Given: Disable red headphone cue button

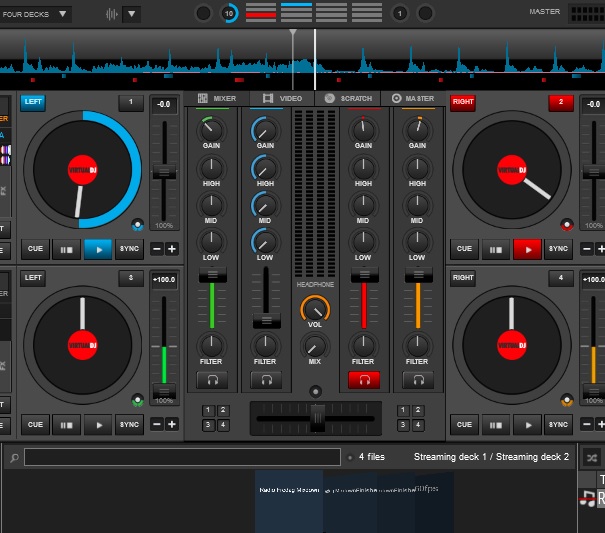Looking at the screenshot, I should coord(364,381).
